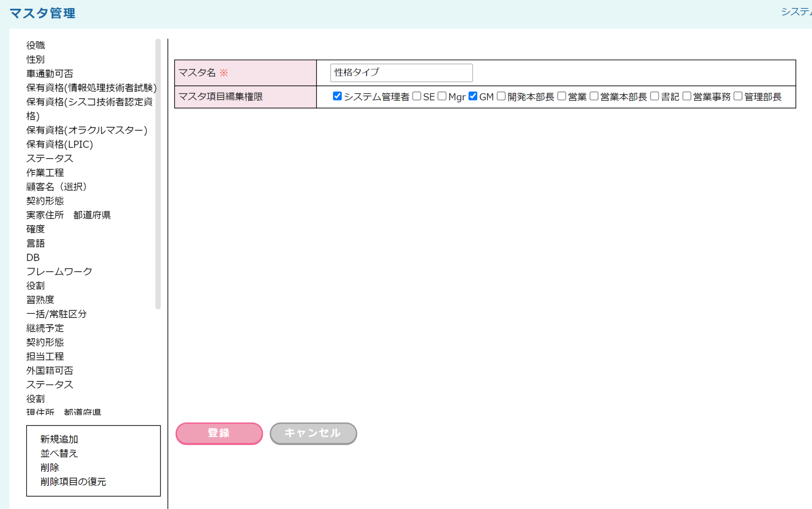Open 保有資格(LPIC) master item
The width and height of the screenshot is (812, 509).
tap(59, 144)
